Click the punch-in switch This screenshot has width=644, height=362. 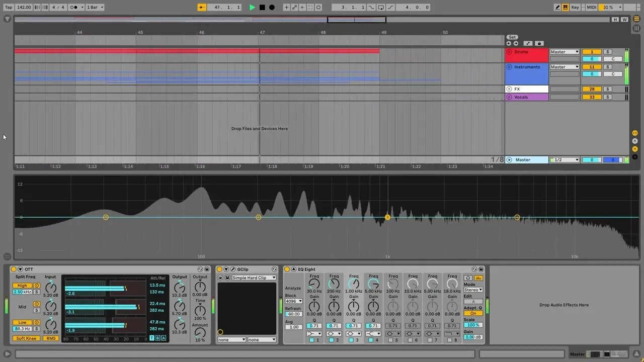click(x=371, y=7)
